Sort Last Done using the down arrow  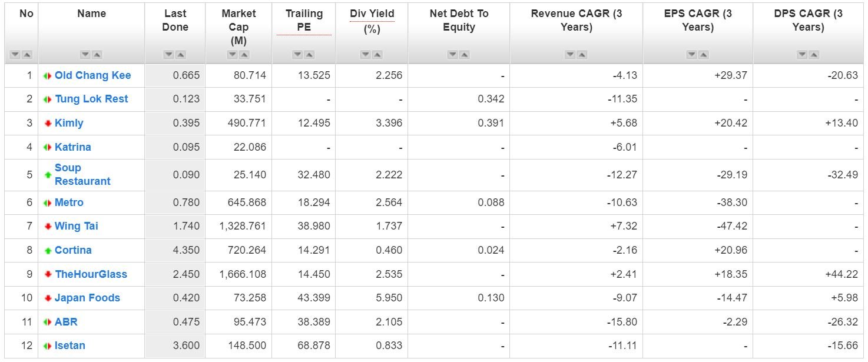pyautogui.click(x=169, y=55)
